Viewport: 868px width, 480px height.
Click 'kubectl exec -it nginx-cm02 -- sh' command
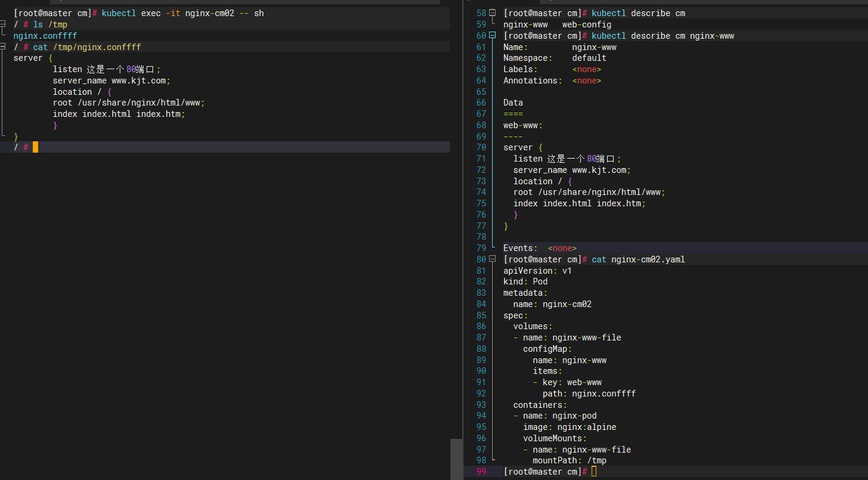tap(183, 13)
